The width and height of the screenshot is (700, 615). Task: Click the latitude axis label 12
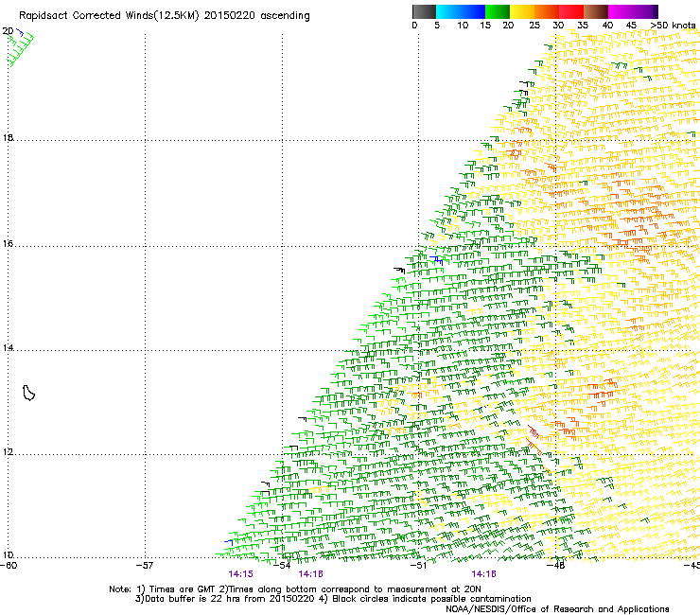pyautogui.click(x=8, y=452)
